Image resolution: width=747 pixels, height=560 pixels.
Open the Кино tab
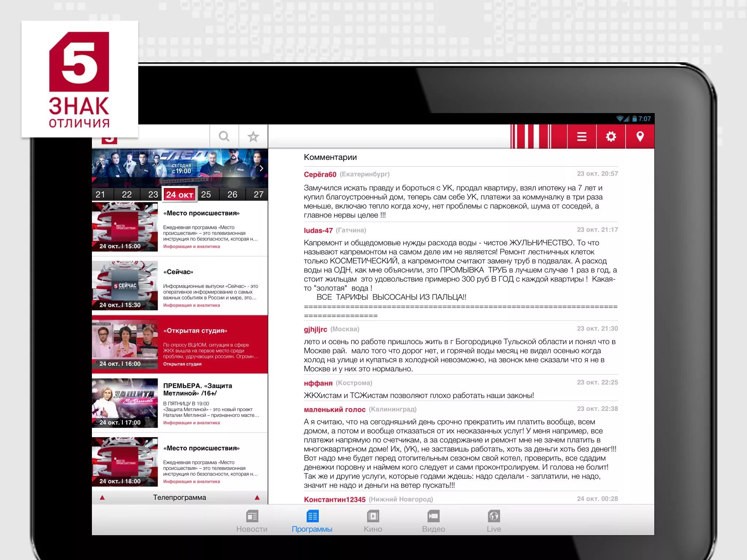373,521
